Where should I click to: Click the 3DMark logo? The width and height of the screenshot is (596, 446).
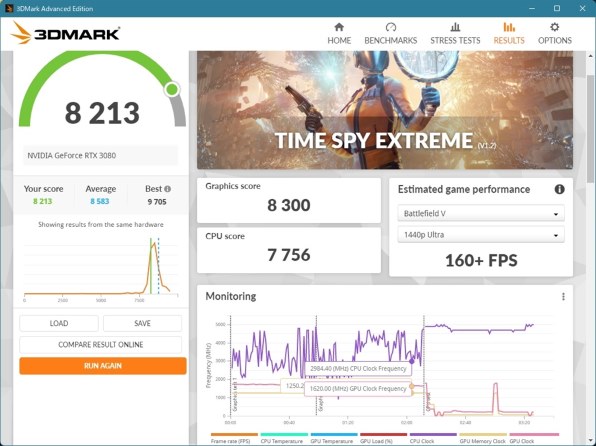(x=65, y=33)
